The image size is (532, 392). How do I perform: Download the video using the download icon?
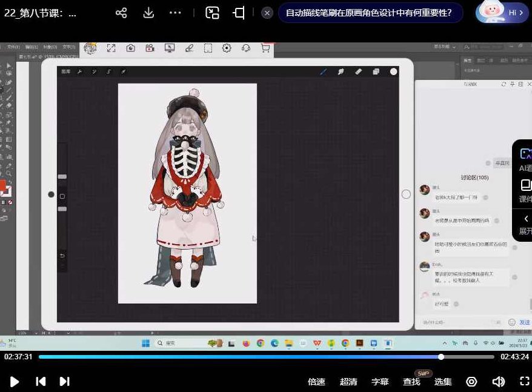coord(148,13)
